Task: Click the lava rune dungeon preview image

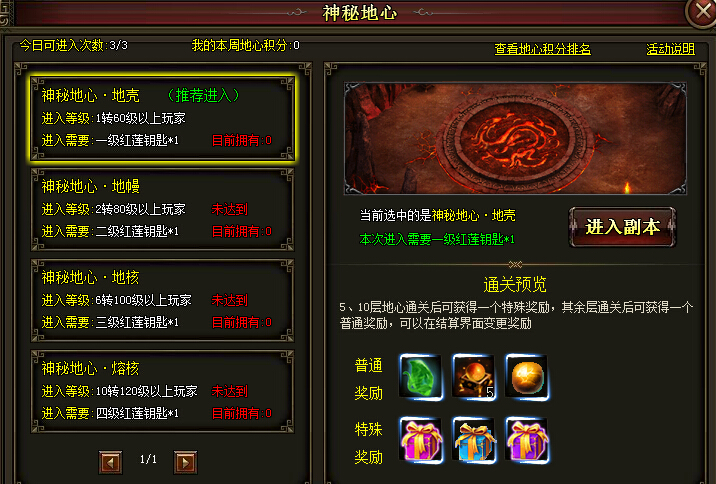Action: pyautogui.click(x=515, y=138)
